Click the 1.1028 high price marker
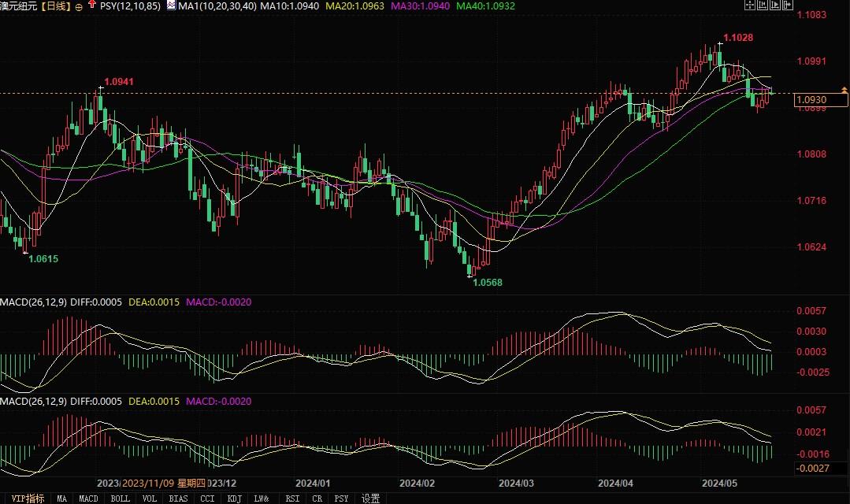The image size is (850, 504). (x=738, y=38)
